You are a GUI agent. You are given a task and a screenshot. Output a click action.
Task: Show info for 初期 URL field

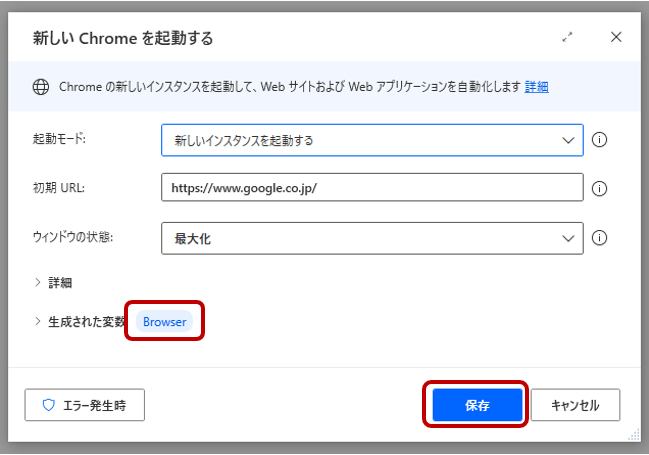[599, 189]
